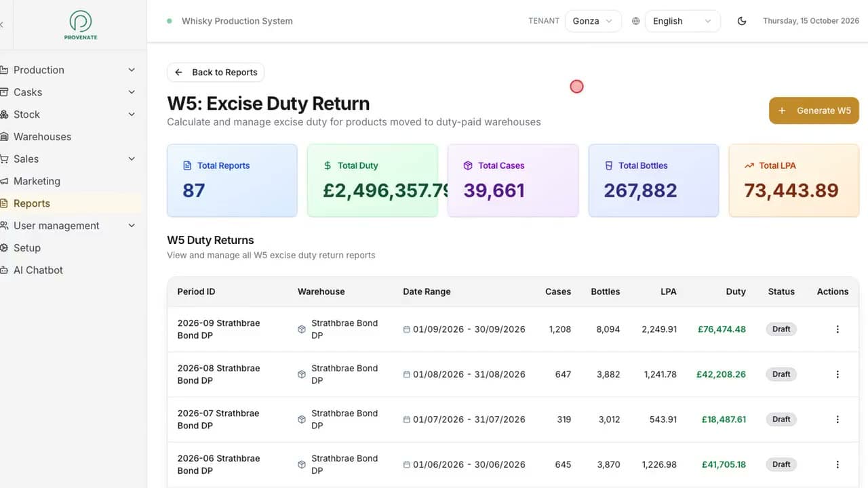Open AI Chatbot in the sidebar
This screenshot has width=868, height=488.
71,270
